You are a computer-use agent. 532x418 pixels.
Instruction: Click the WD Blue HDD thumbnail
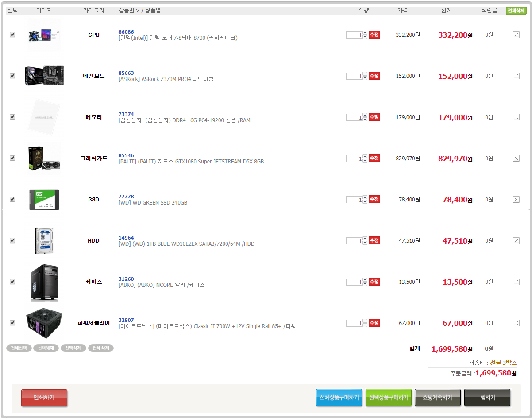click(x=44, y=240)
